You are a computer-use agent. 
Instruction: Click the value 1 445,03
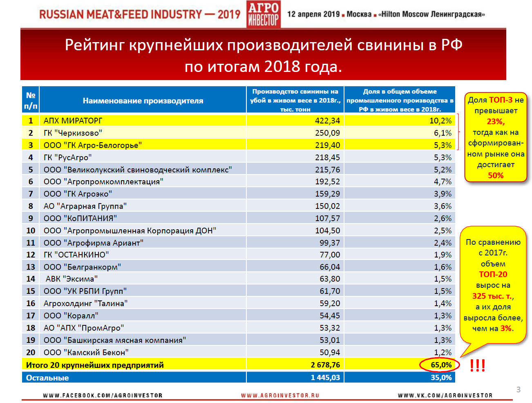(x=325, y=378)
